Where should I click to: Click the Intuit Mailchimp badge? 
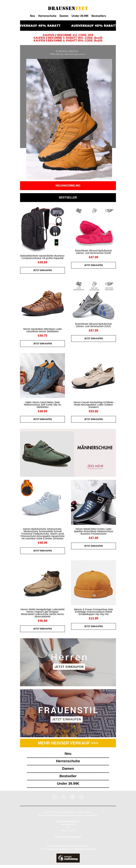[x=68, y=858]
